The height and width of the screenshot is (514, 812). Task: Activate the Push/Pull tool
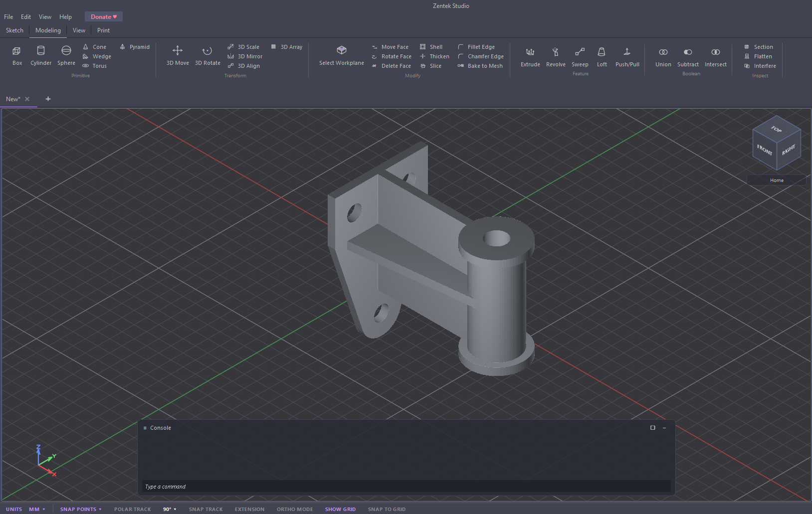(627, 57)
